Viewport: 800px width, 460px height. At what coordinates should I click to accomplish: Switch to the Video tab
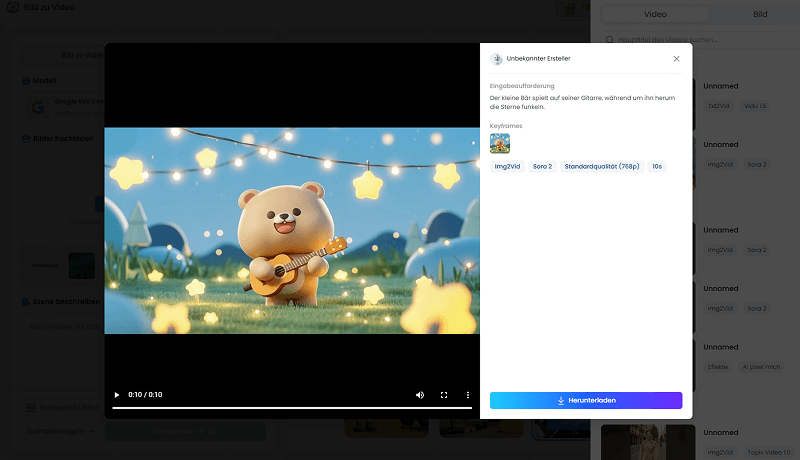click(x=655, y=15)
